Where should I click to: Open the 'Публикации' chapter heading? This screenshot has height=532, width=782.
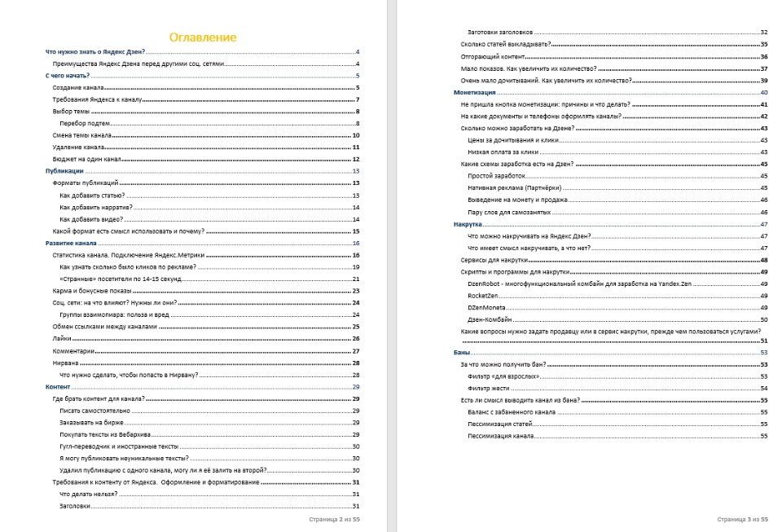coord(64,172)
